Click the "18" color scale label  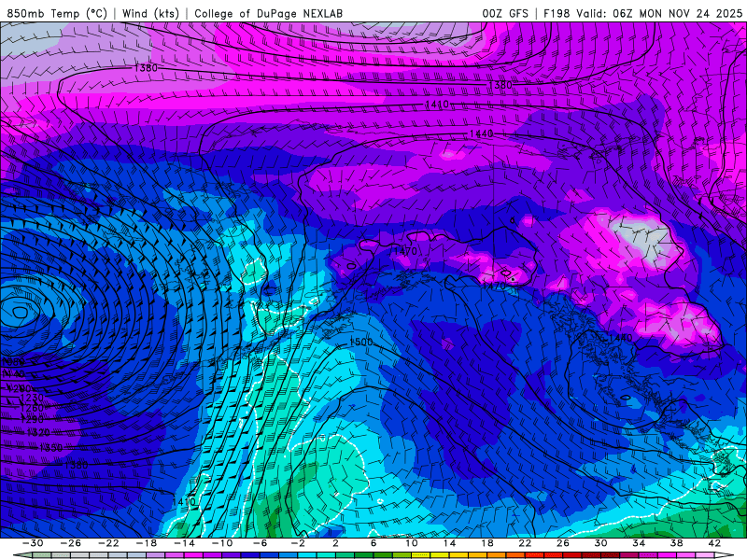(486, 543)
